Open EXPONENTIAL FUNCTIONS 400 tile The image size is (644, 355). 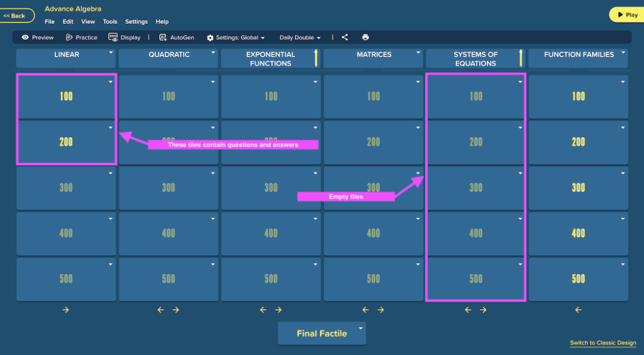tap(270, 233)
